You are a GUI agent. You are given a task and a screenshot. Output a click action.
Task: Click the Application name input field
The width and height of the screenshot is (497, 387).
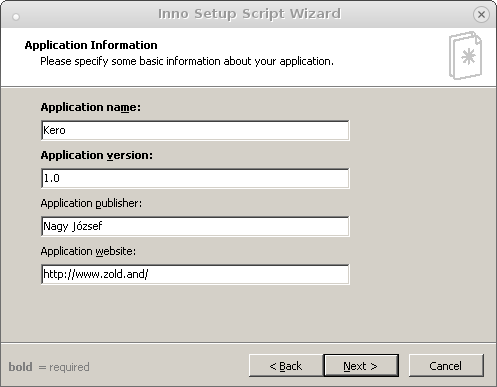click(195, 130)
